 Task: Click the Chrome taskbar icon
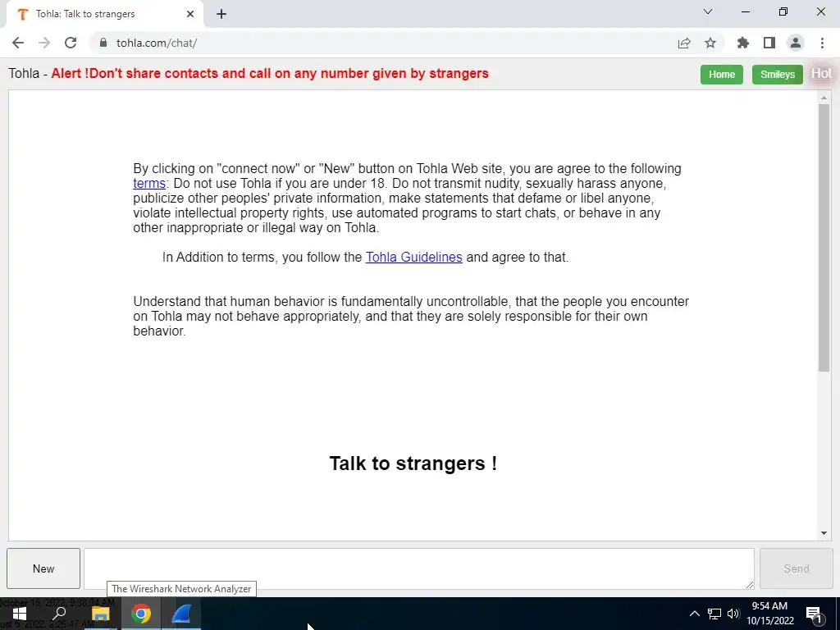(x=141, y=614)
